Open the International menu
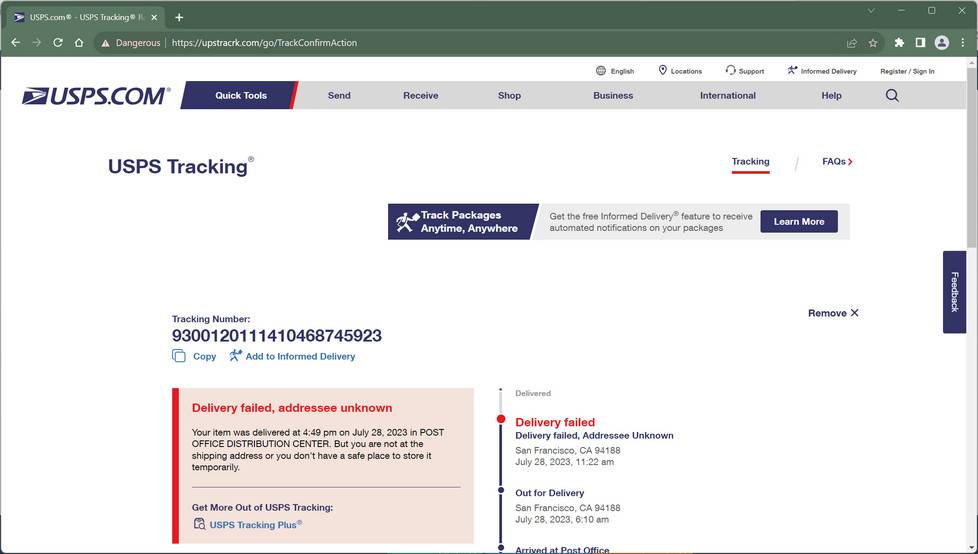This screenshot has height=554, width=978. point(727,95)
